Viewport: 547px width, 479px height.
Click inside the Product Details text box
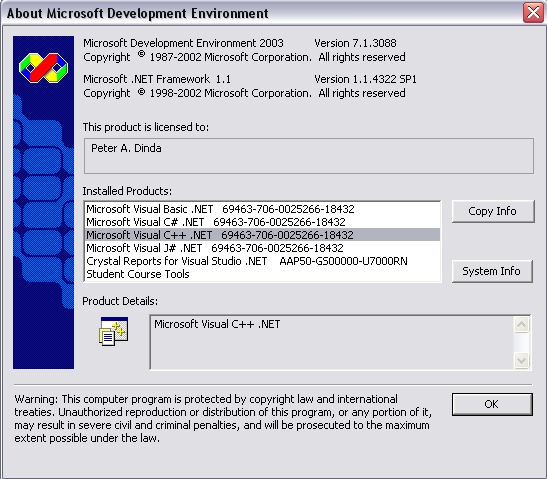[331, 342]
